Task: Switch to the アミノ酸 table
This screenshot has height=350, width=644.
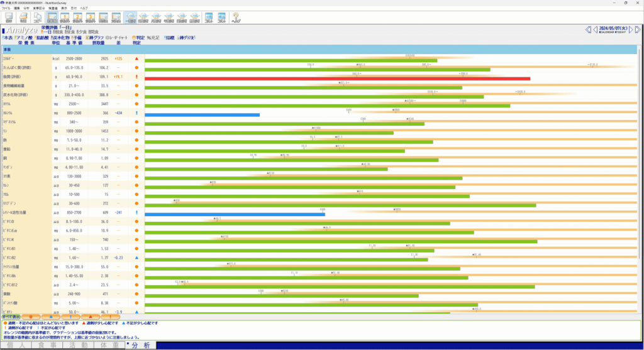Action: pyautogui.click(x=23, y=38)
